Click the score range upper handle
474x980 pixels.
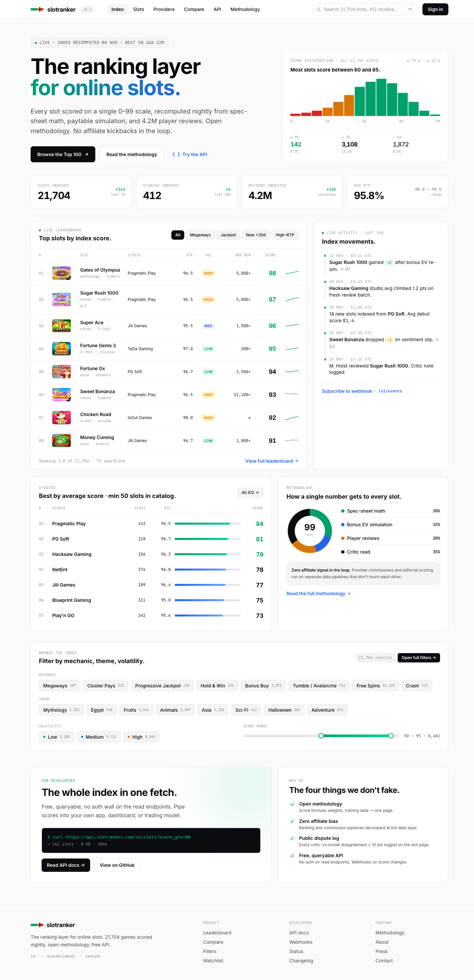click(x=391, y=736)
